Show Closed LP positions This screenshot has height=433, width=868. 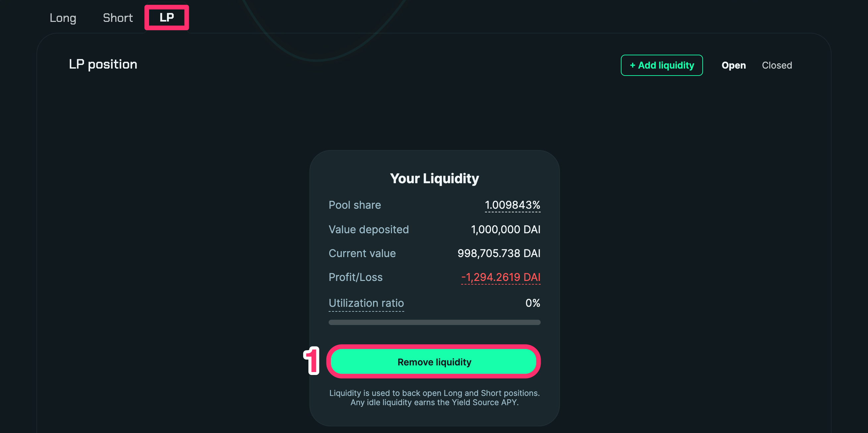coord(777,65)
